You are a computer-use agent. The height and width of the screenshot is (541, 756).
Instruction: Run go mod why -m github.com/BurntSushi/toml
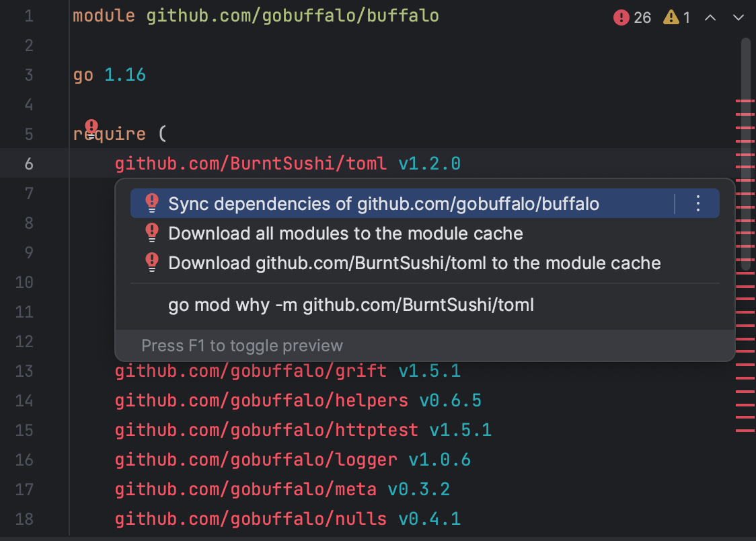(350, 305)
